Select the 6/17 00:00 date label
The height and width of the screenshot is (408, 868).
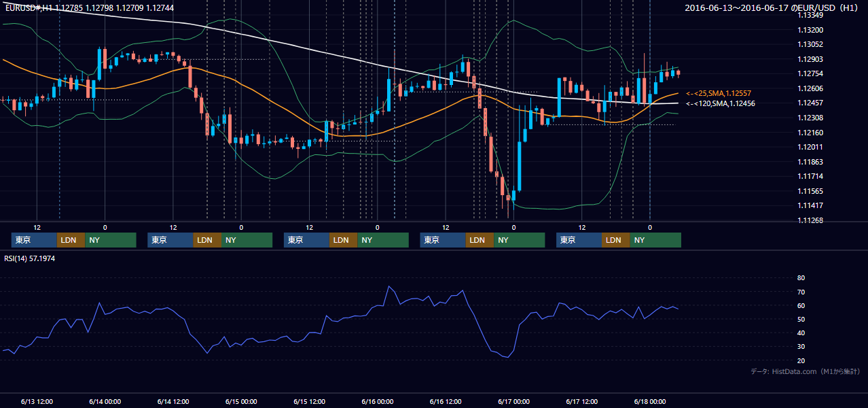click(514, 402)
